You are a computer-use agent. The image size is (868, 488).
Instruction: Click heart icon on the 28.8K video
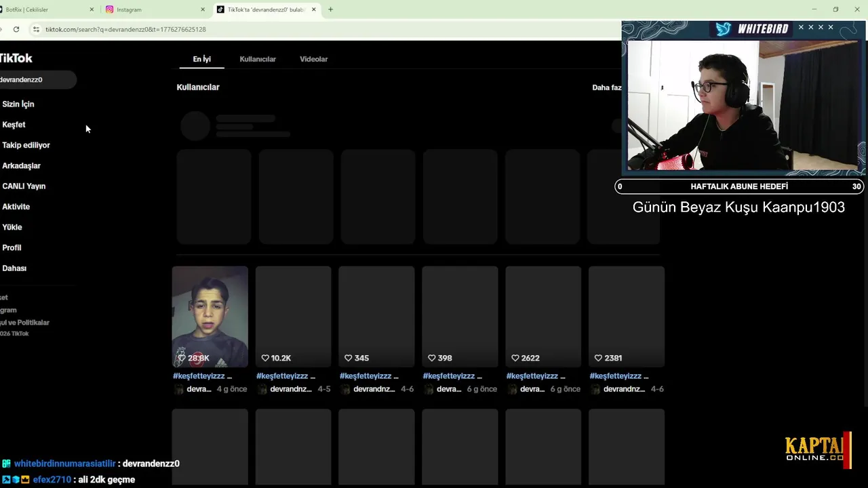click(181, 358)
